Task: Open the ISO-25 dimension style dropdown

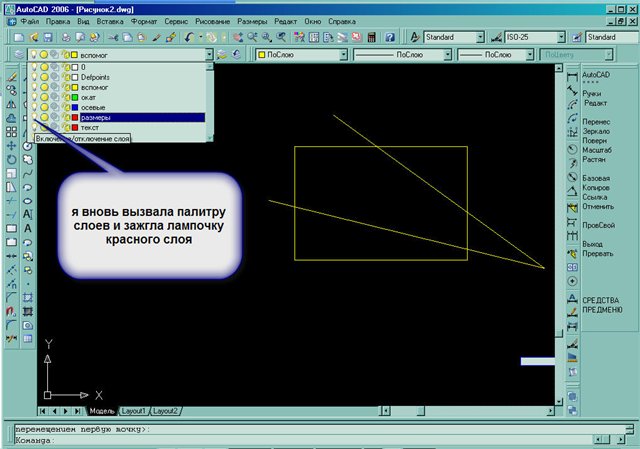Action: pos(563,36)
